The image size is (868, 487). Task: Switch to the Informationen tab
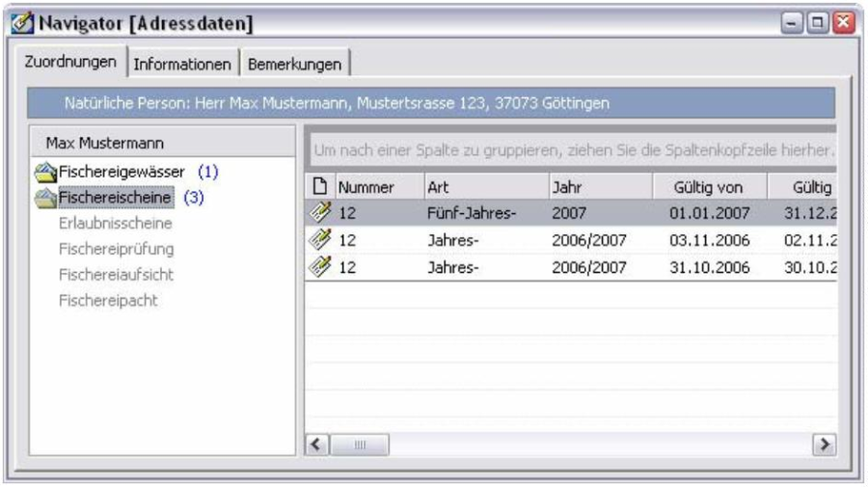point(183,64)
